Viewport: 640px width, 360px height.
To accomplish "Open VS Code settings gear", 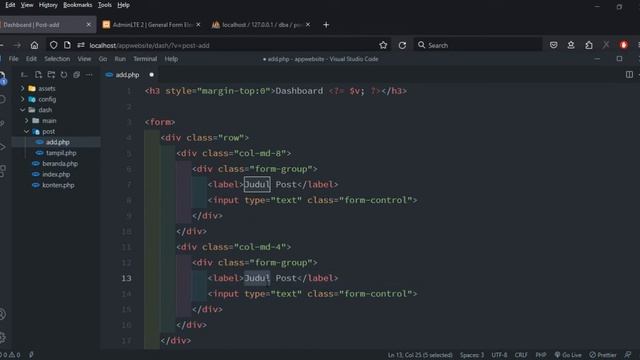I will (x=2, y=338).
